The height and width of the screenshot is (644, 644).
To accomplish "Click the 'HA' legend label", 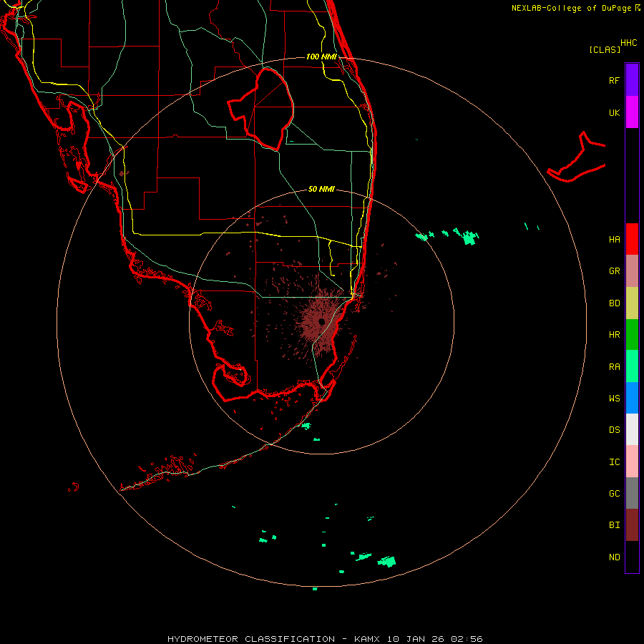I will click(614, 239).
